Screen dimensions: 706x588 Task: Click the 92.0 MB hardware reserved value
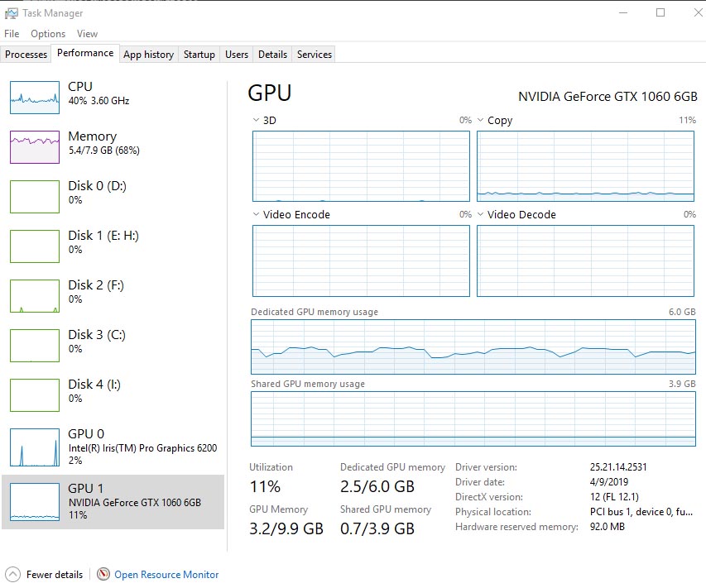(607, 526)
